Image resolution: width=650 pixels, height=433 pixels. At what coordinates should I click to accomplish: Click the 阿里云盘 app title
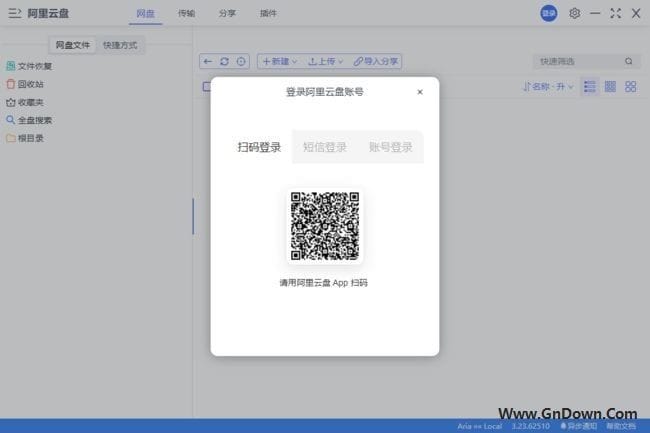point(48,13)
